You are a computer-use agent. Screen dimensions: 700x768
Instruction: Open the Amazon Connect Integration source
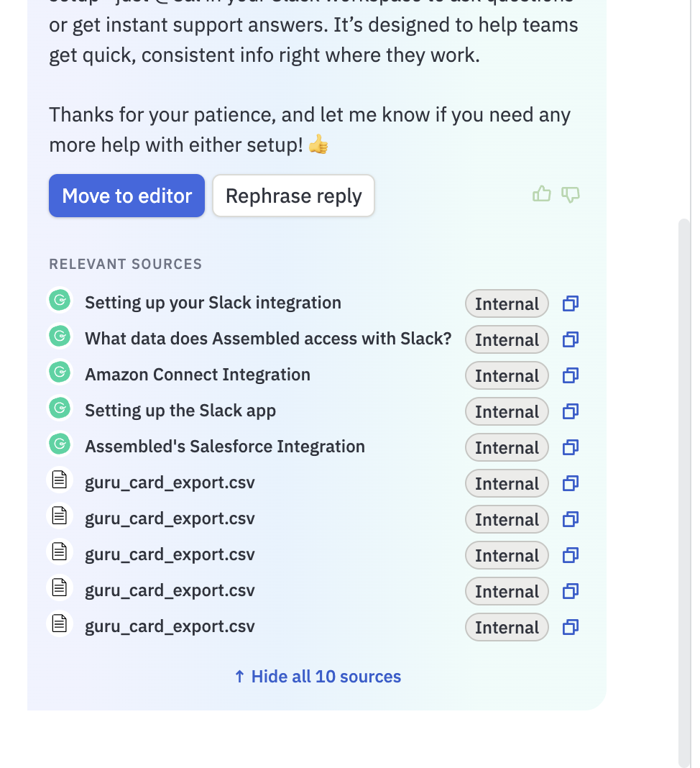point(197,375)
